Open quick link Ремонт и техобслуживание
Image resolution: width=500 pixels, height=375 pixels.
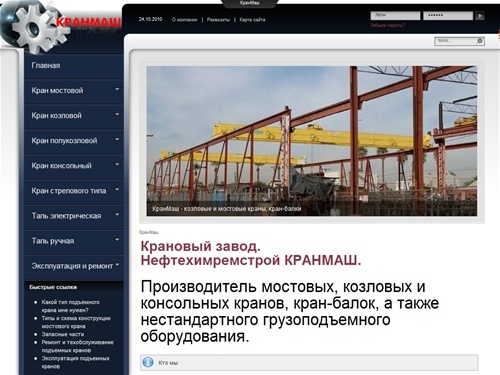pyautogui.click(x=77, y=346)
